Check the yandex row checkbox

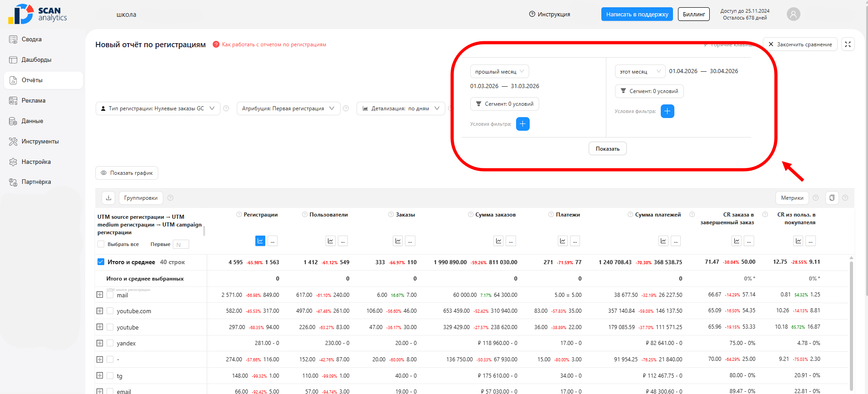pyautogui.click(x=110, y=343)
